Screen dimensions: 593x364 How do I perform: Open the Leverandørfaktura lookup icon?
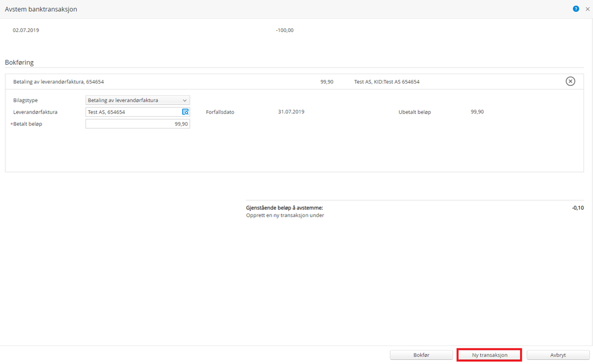point(185,112)
